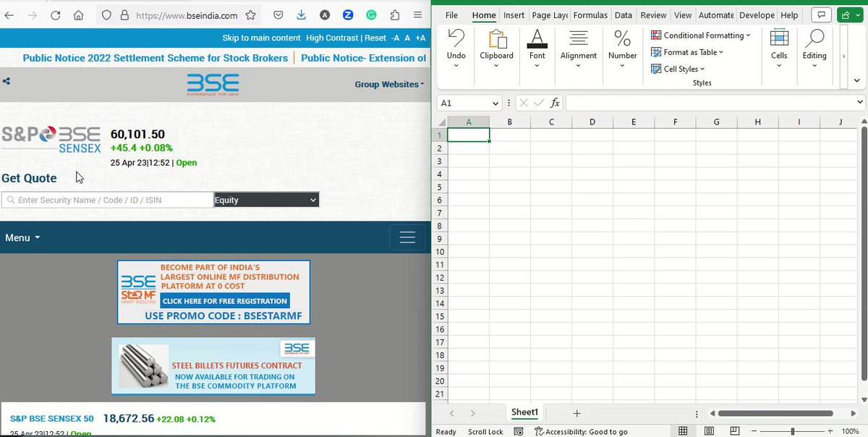Select column D header in Excel
868x437 pixels.
coord(592,122)
